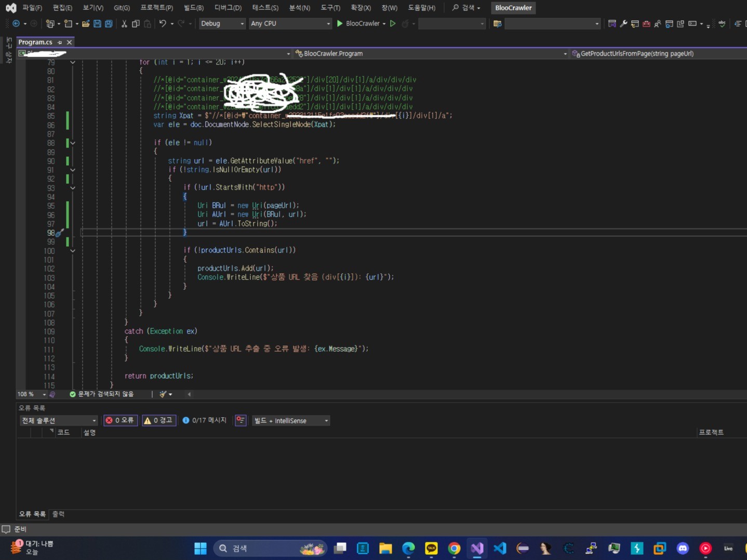Screen dimensions: 747x560
Task: Click the Save All toolbar icon
Action: [109, 24]
